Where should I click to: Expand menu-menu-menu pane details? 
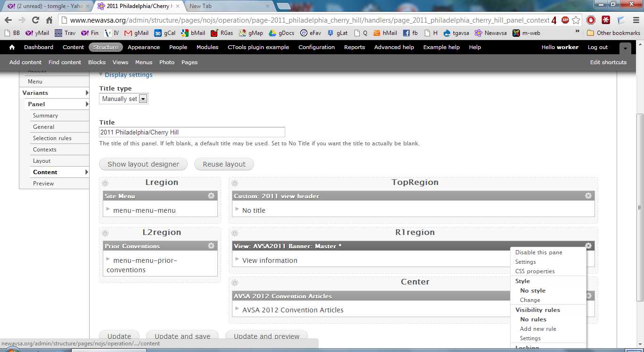[108, 209]
